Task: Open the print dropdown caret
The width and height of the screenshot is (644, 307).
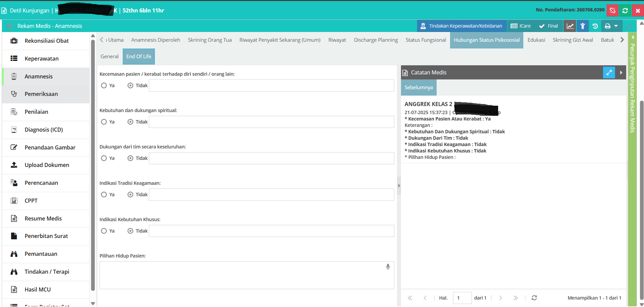Action: [x=616, y=26]
